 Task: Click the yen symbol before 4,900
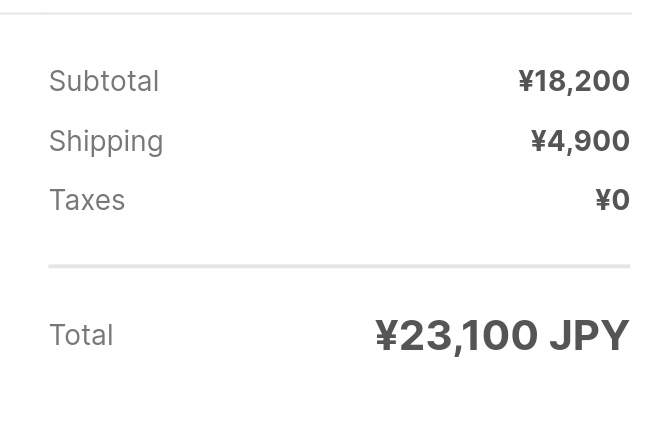point(538,141)
